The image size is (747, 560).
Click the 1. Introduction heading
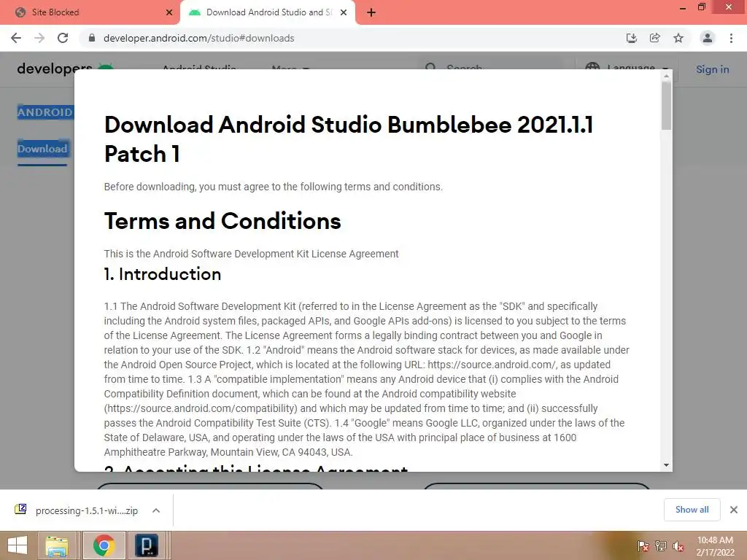[x=163, y=274]
